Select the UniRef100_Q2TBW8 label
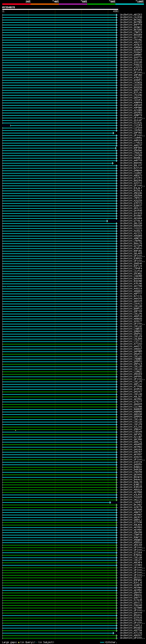Viewport: 146px width, 644px height. (131, 608)
